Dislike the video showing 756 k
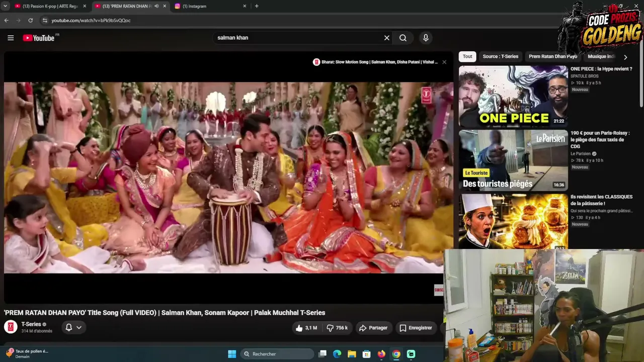 (337, 328)
